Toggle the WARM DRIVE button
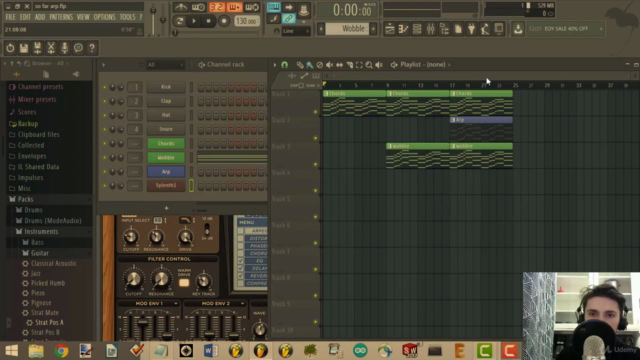Screen dimensions: 640x360 coord(184,282)
